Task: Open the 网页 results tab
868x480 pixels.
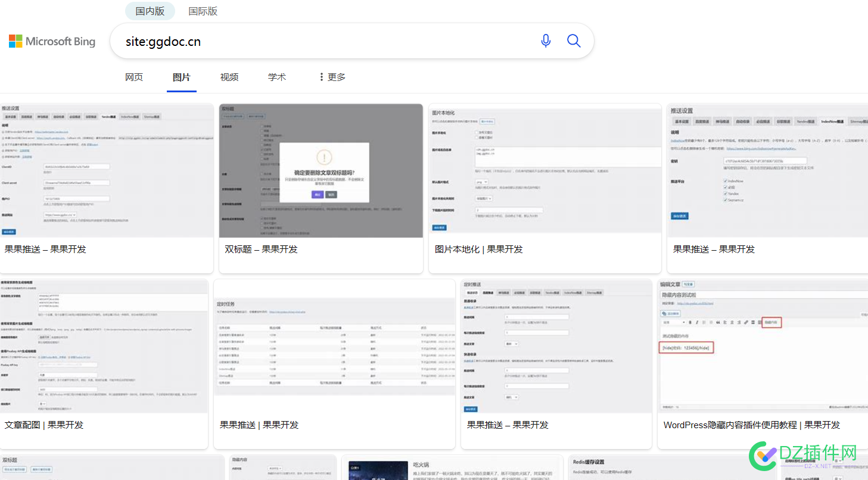Action: coord(134,77)
